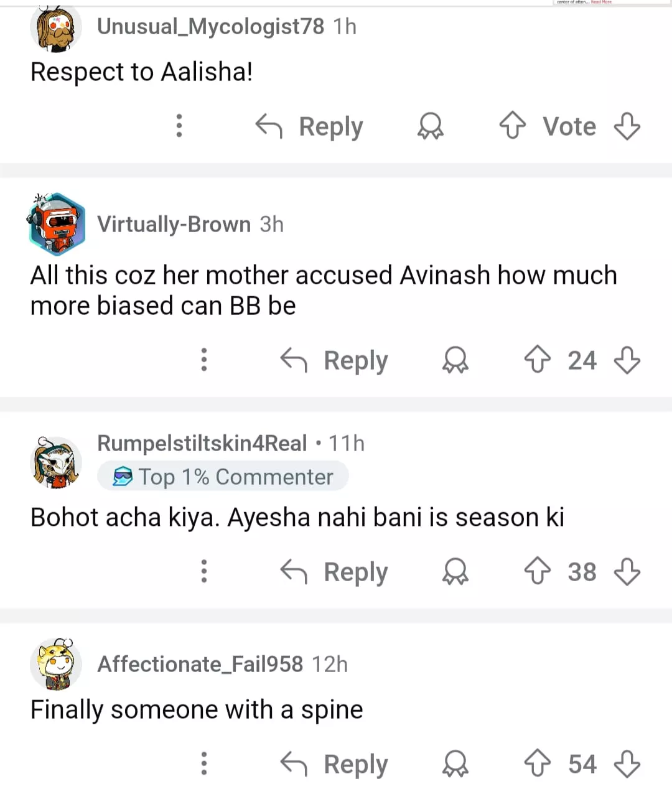
Task: Open Rumpelstiltskin4Real's user profile
Action: [202, 443]
